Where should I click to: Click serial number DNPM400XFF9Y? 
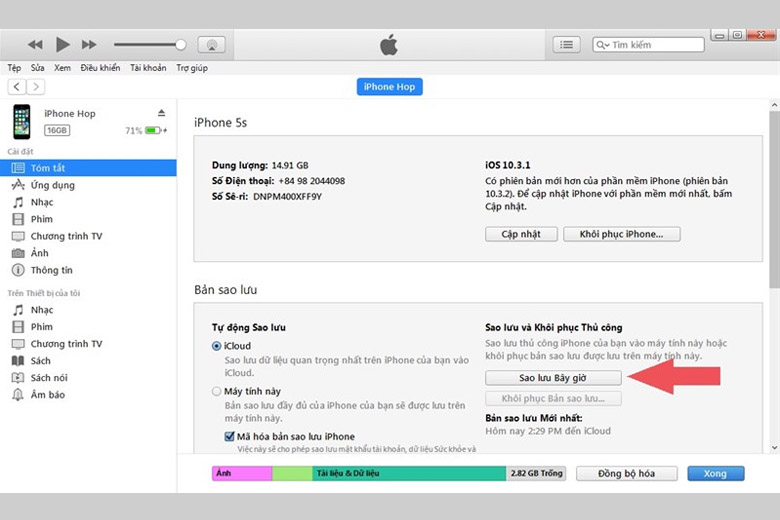(288, 197)
